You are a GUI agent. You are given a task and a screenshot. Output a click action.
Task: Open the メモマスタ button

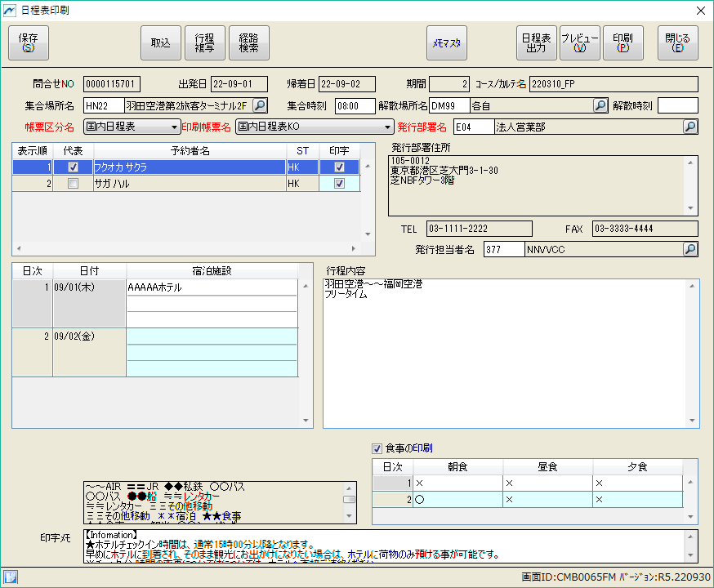click(x=447, y=42)
